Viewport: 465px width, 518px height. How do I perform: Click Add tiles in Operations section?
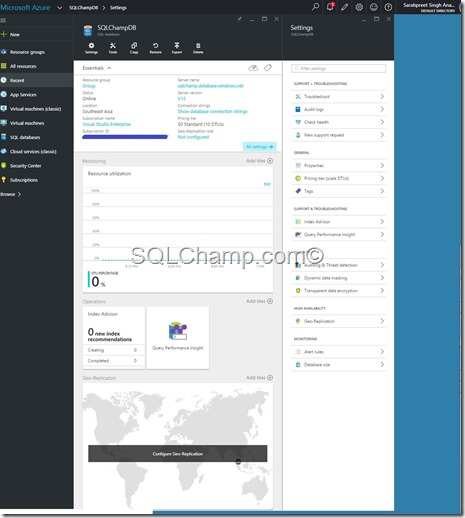[259, 301]
